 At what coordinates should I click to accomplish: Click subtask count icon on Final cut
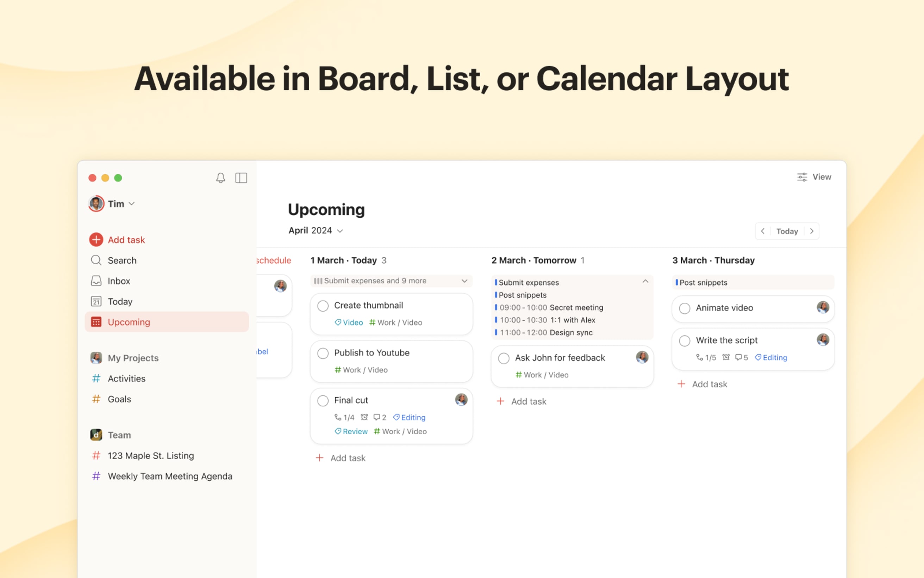point(338,417)
